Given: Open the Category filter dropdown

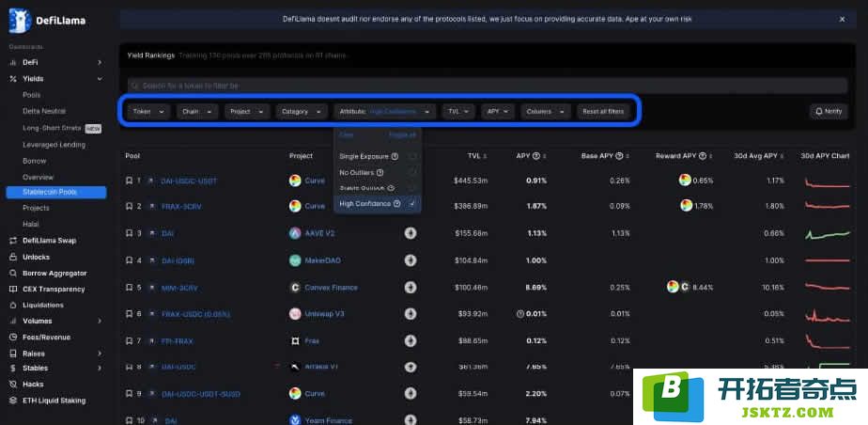Looking at the screenshot, I should (x=302, y=111).
